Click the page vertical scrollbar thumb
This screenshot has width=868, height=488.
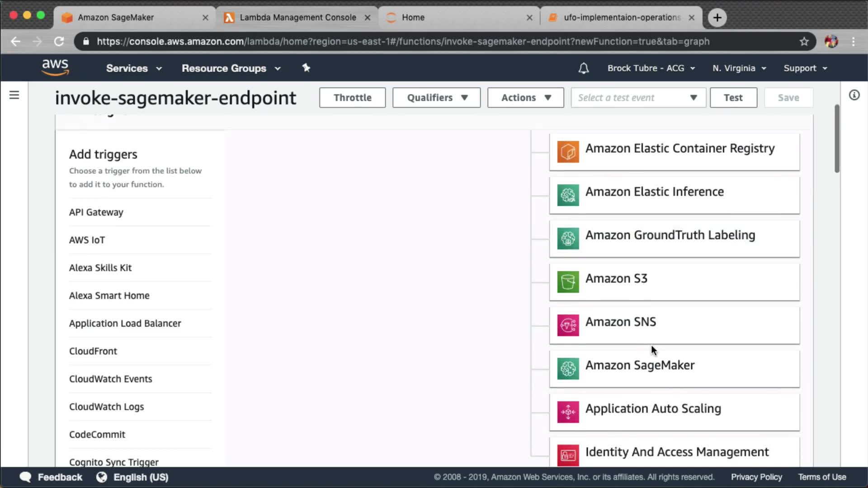(837, 138)
